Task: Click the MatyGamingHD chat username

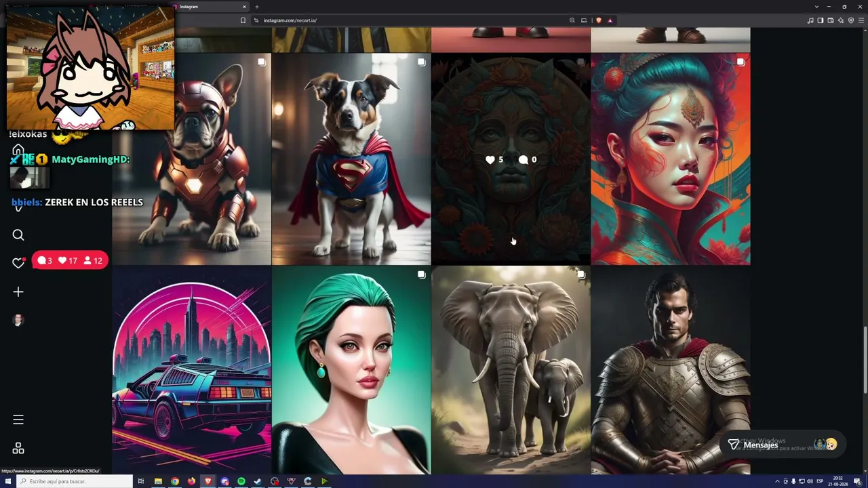Action: click(91, 159)
